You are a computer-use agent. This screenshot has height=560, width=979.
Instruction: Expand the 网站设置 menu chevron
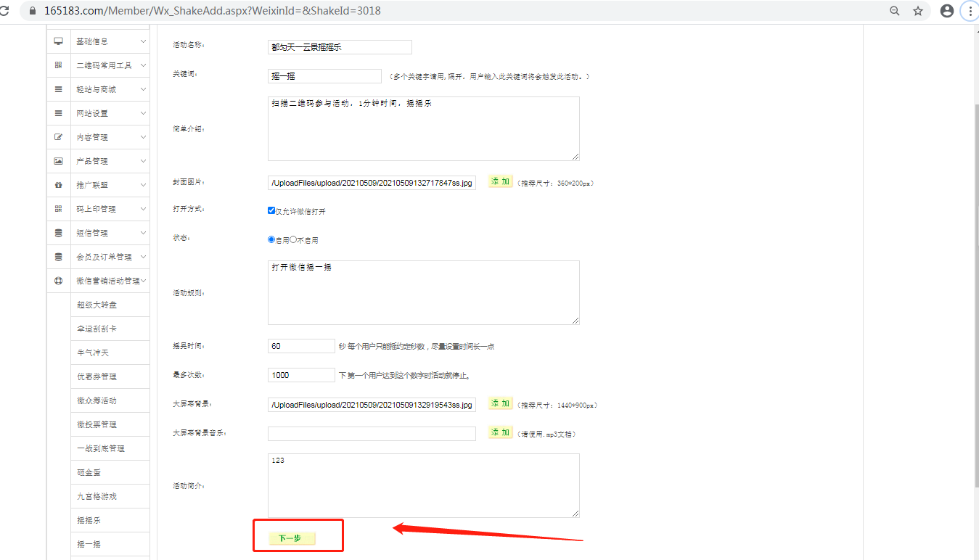143,113
